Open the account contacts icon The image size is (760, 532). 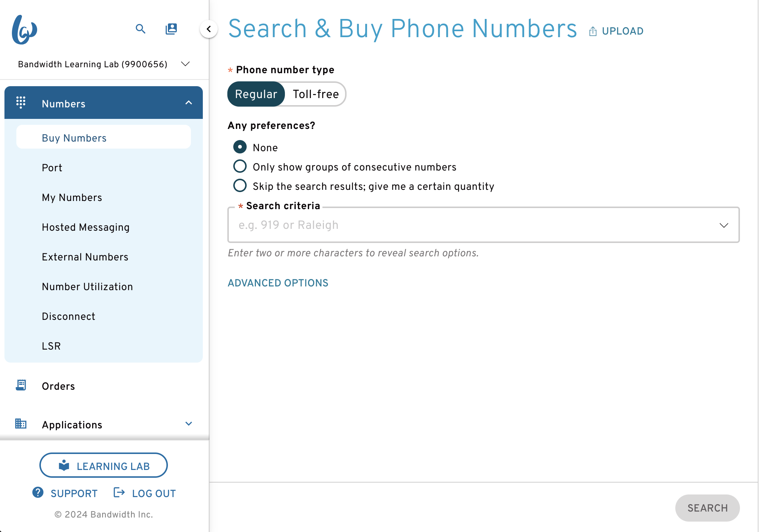tap(171, 29)
